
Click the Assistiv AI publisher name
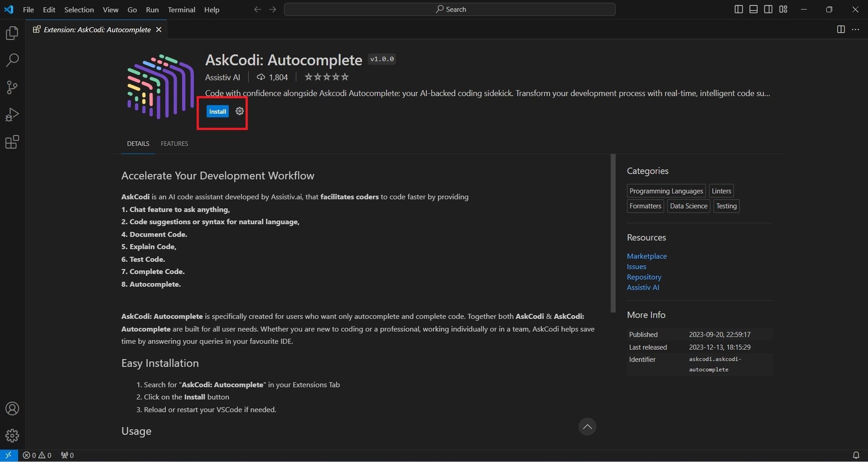point(222,77)
